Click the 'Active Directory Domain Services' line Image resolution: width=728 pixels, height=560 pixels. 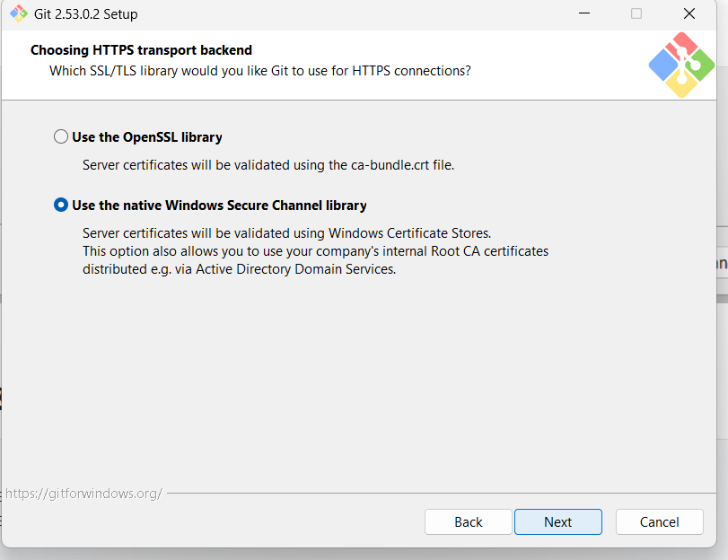(239, 269)
